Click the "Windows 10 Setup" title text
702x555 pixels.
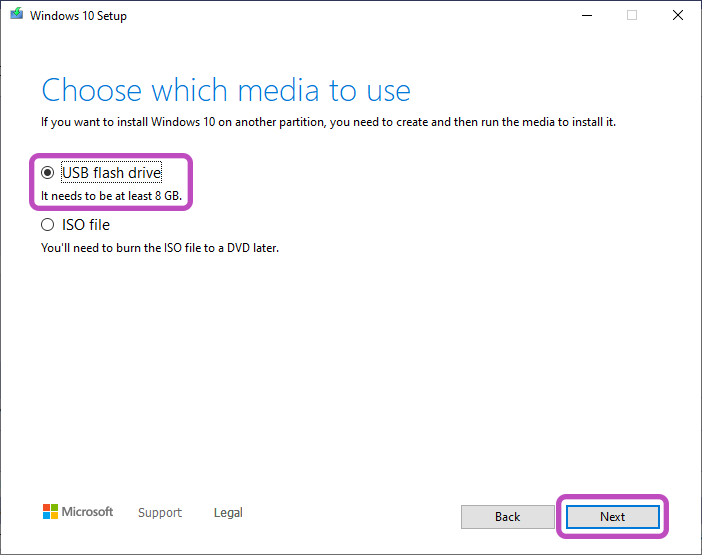78,16
